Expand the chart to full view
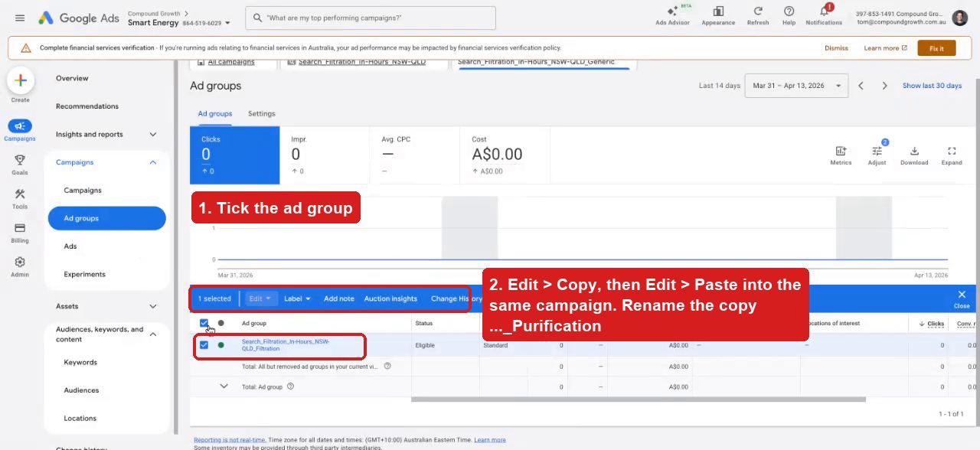Viewport: 980px width, 450px height. [952, 155]
